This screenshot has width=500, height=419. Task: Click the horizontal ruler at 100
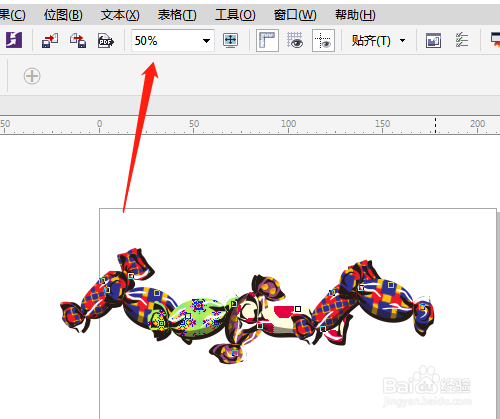[288, 125]
